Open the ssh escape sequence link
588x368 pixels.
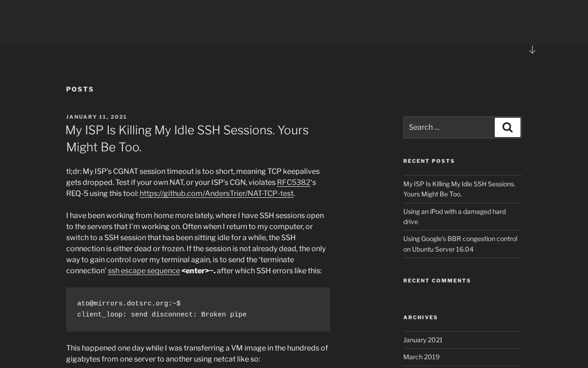click(144, 270)
